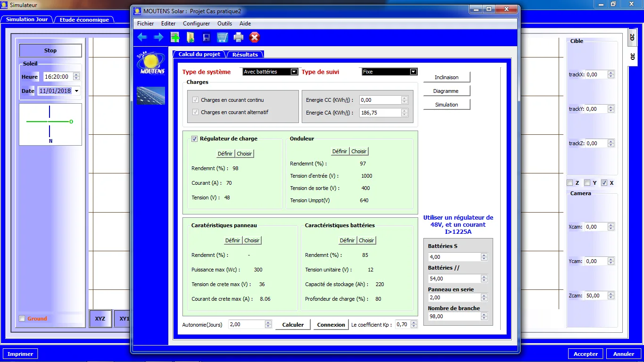Select the solar panel thumbnail in sidebar
Screen dimensions: 644x362
coord(151,95)
